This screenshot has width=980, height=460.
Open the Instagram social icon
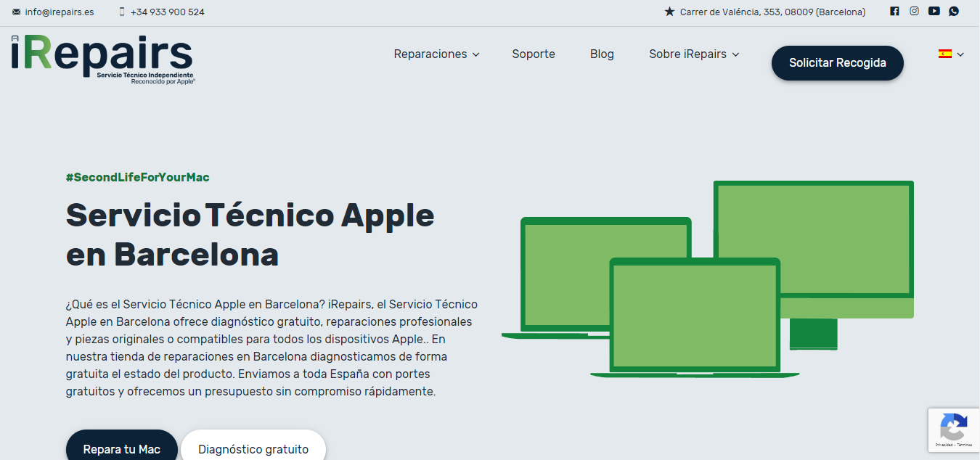[915, 11]
